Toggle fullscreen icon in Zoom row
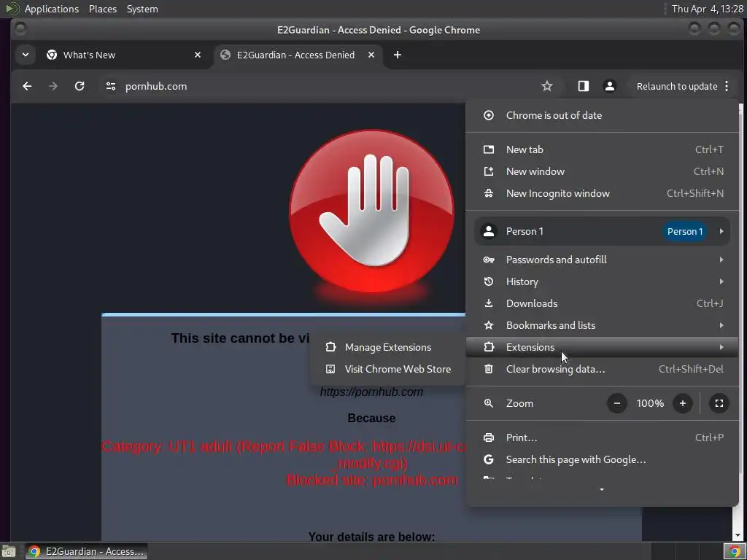The width and height of the screenshot is (747, 560). tap(719, 403)
